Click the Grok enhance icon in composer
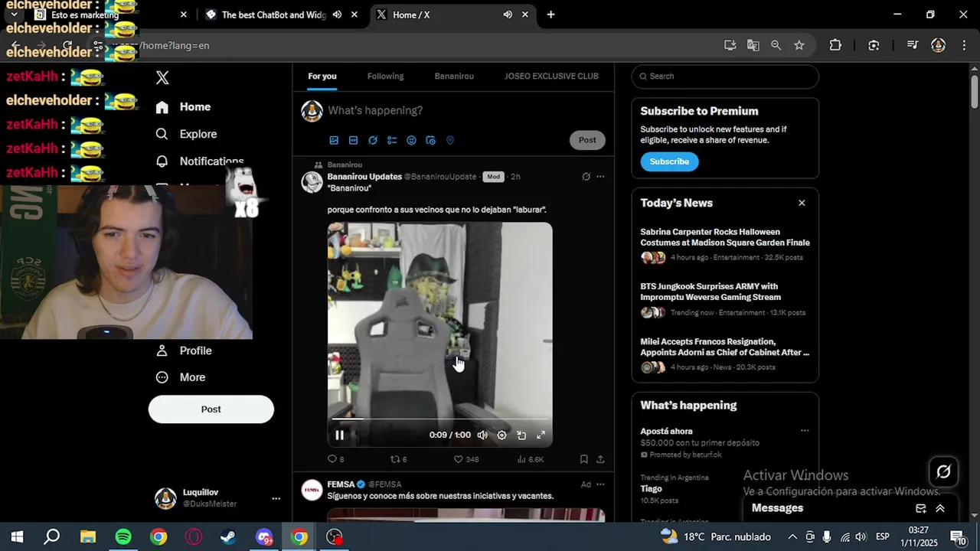The image size is (980, 551). pyautogui.click(x=373, y=141)
